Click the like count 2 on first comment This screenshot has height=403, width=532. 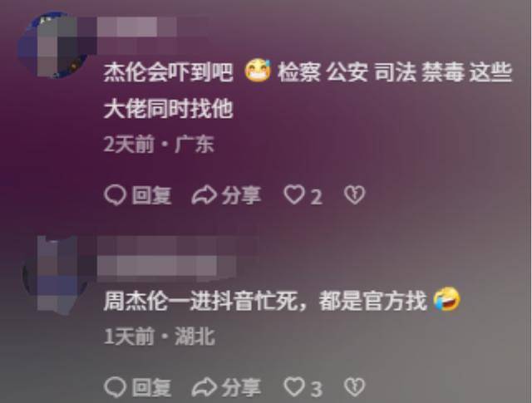coord(316,197)
